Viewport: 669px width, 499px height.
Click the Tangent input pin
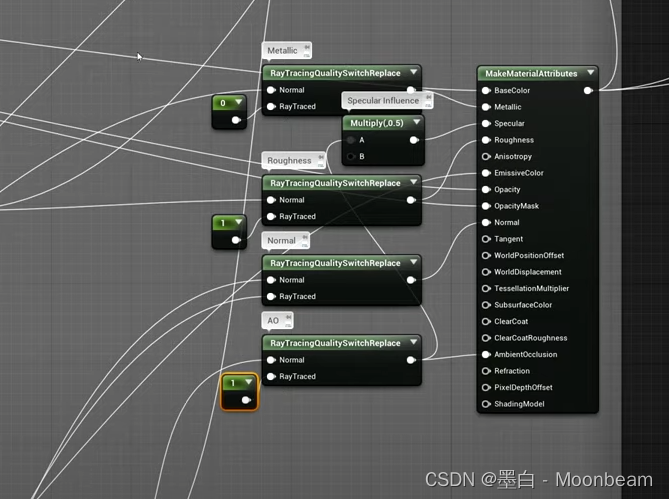(x=486, y=239)
